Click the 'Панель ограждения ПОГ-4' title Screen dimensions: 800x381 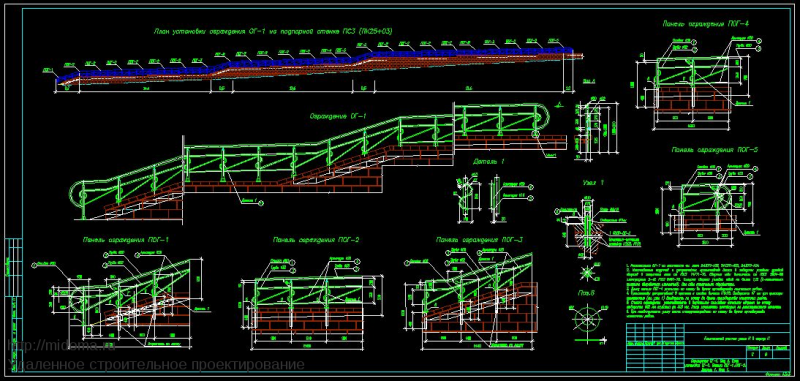click(x=706, y=23)
